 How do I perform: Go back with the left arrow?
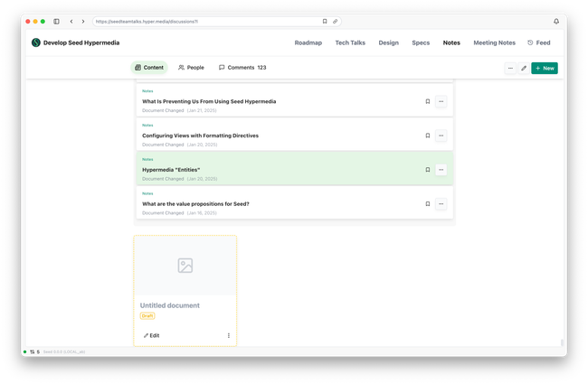71,21
